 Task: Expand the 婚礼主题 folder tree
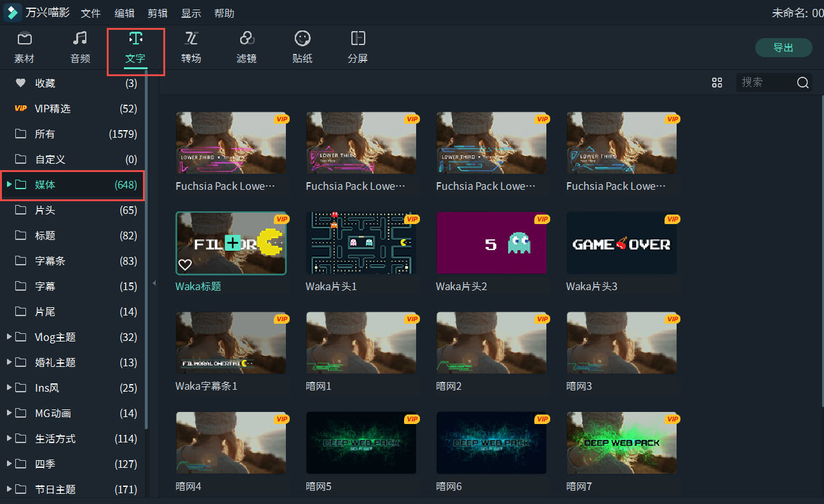point(9,362)
